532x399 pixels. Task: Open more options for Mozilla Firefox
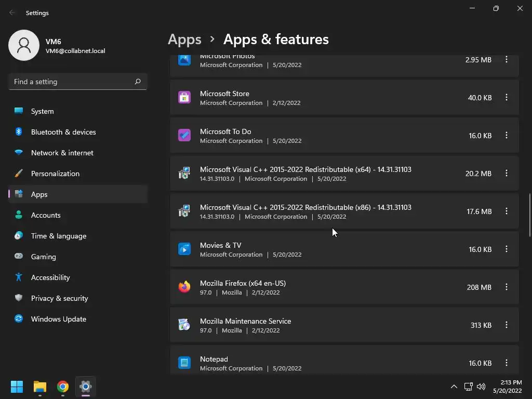(x=507, y=287)
